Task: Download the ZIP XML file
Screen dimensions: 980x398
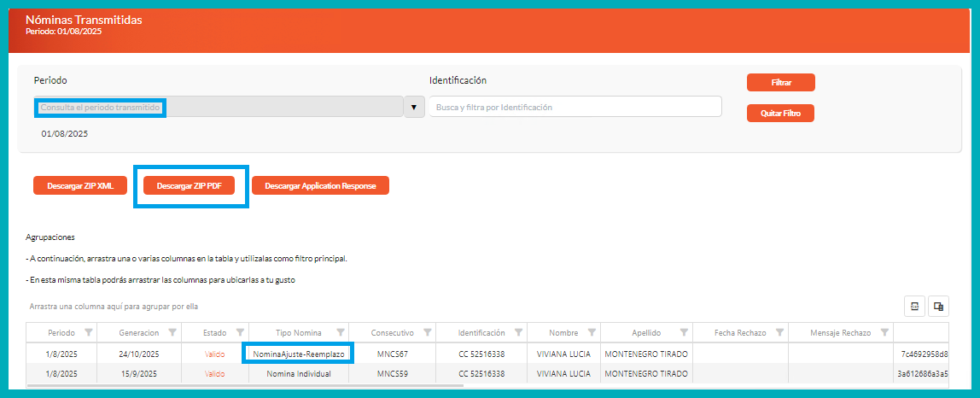Action: [x=80, y=185]
